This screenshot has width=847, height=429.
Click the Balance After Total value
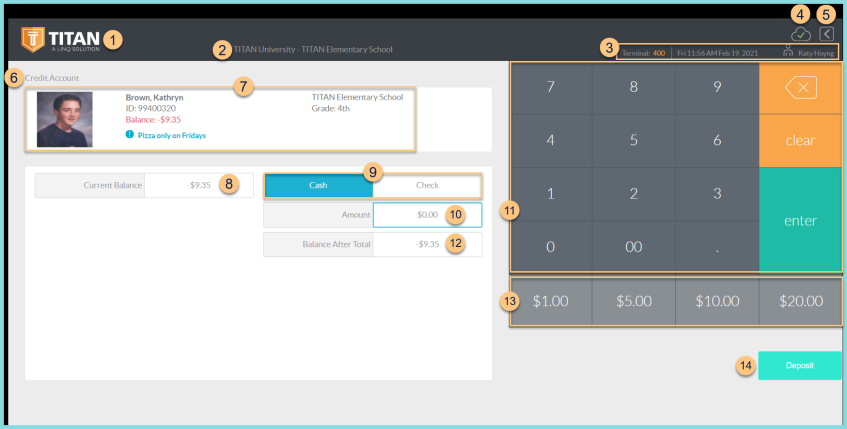pyautogui.click(x=428, y=244)
